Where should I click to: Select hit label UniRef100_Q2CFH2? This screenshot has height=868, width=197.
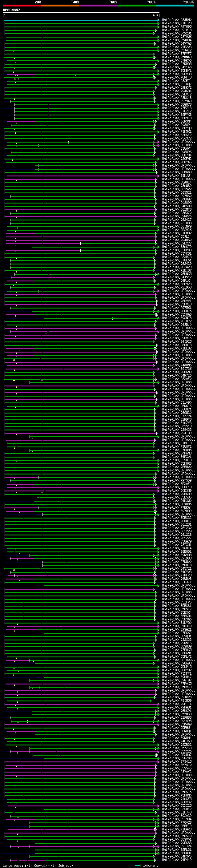[x=177, y=159]
